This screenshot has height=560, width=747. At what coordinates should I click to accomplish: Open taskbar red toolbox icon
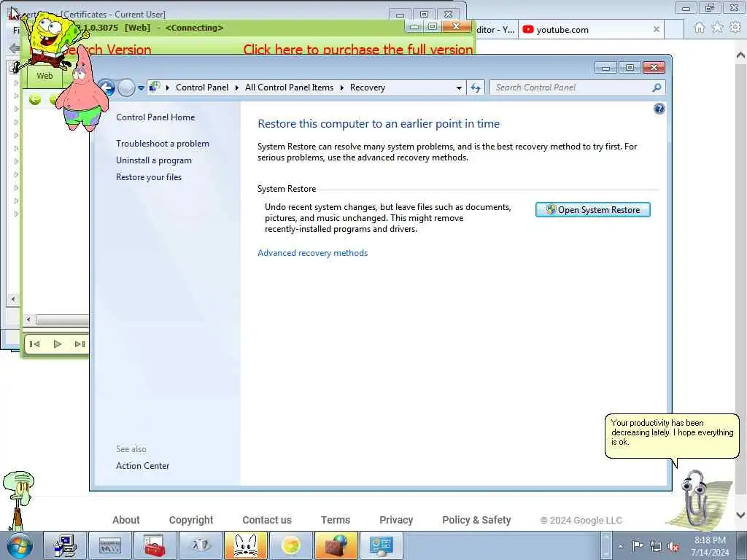(155, 545)
